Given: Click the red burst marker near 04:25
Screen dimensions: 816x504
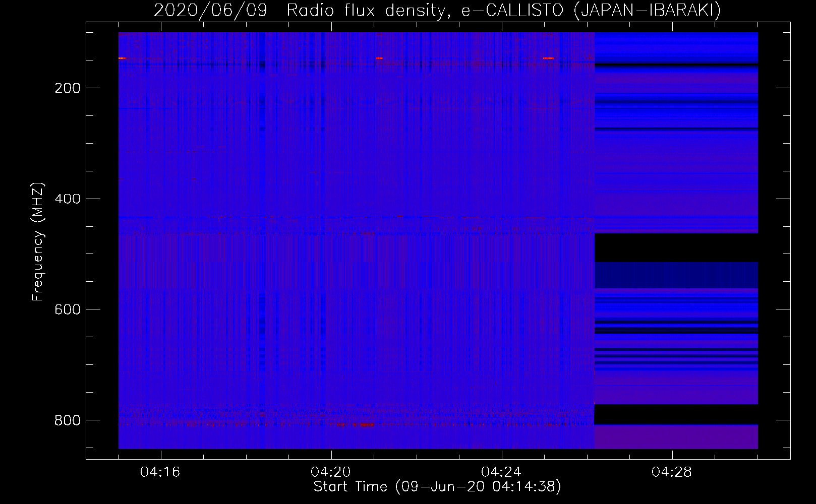Looking at the screenshot, I should tap(548, 58).
